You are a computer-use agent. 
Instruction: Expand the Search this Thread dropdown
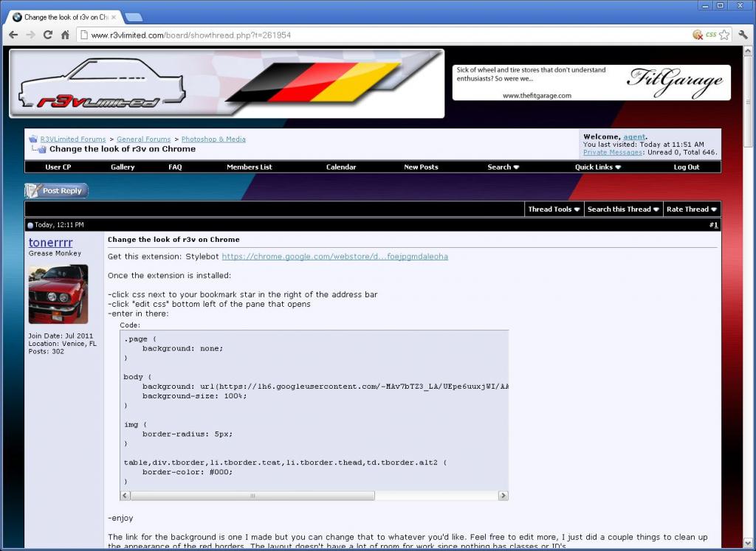623,209
